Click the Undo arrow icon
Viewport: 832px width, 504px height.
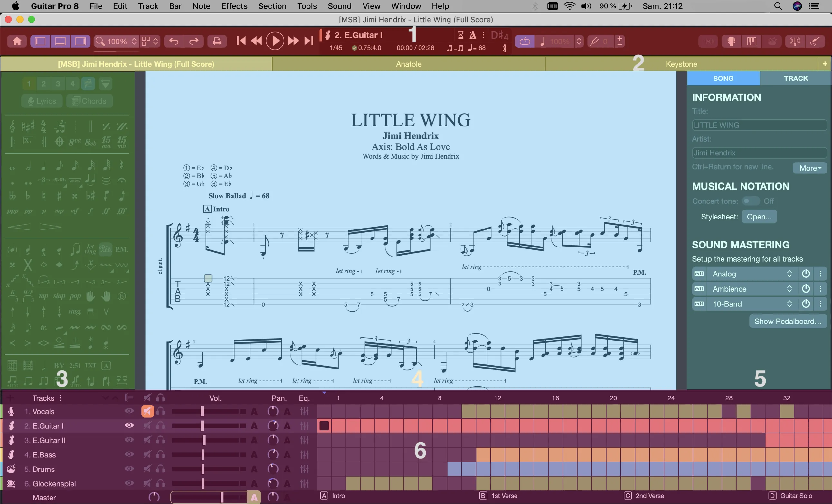(x=174, y=41)
